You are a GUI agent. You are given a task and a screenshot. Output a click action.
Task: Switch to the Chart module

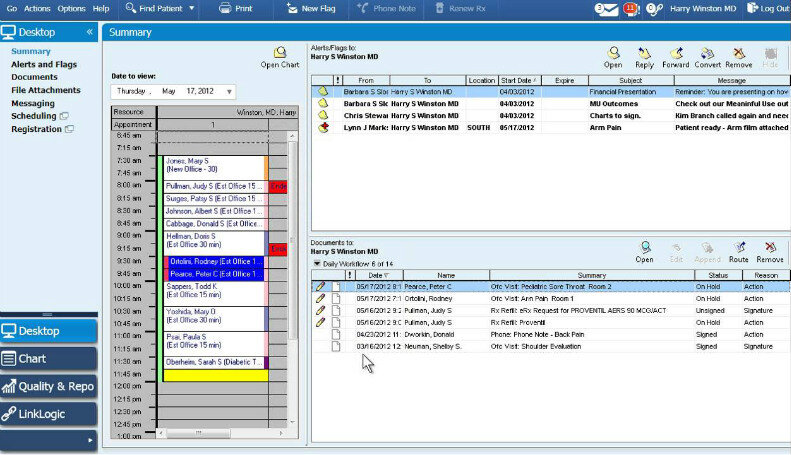[x=48, y=359]
